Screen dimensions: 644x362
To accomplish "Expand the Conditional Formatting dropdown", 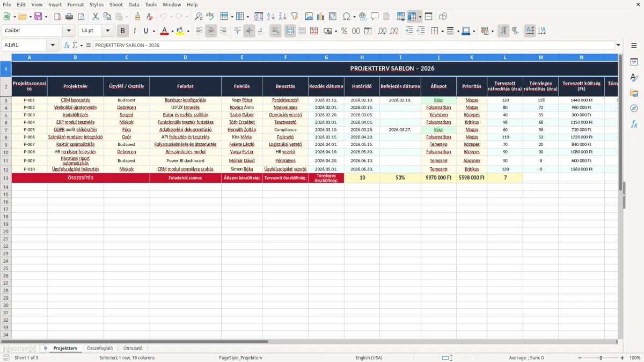I will (492, 31).
